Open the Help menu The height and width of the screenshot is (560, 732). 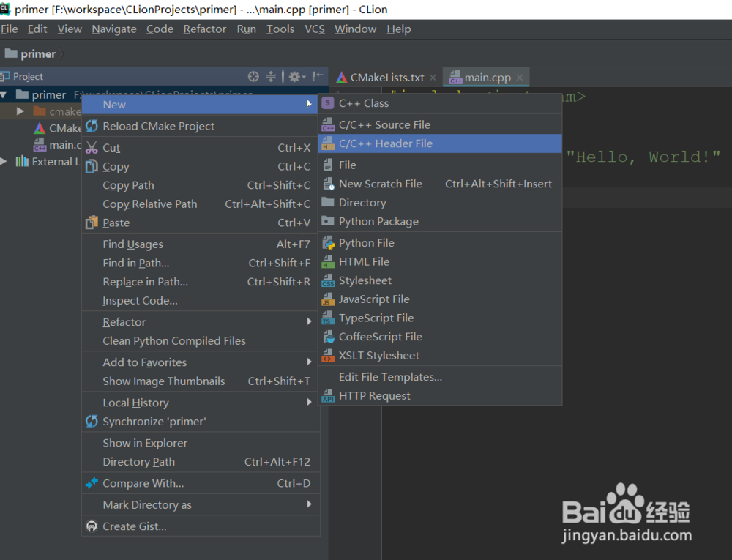point(399,29)
